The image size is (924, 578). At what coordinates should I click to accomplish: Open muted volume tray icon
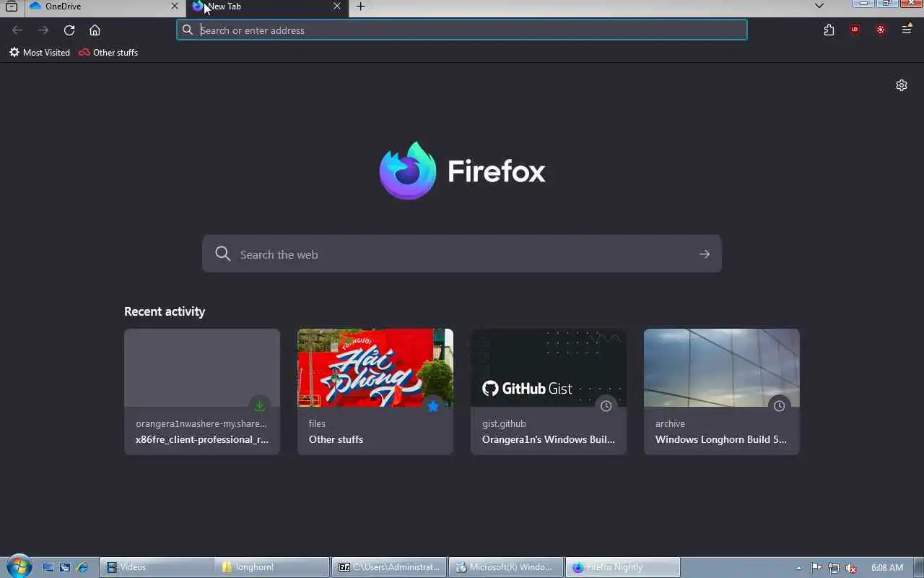click(851, 568)
